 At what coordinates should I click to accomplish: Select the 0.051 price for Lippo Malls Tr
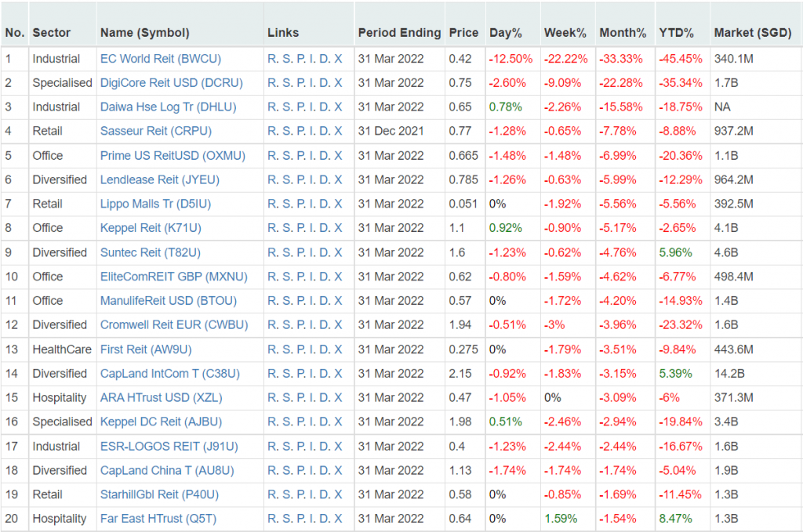(463, 204)
